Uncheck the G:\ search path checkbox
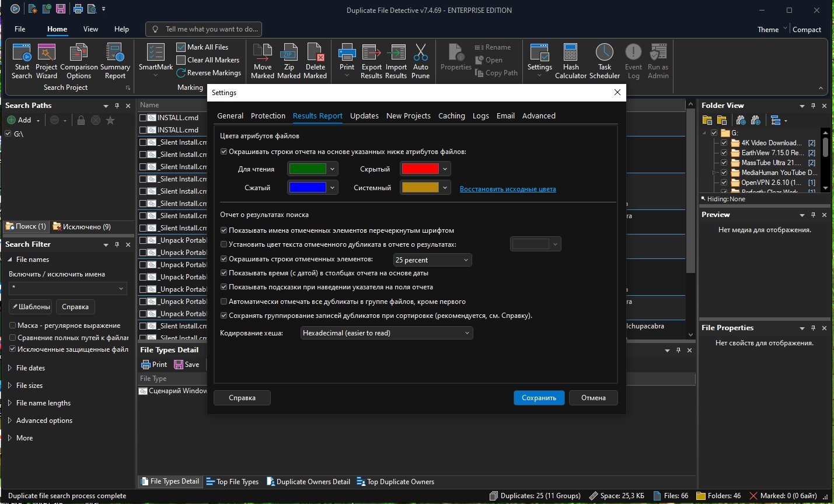 point(8,134)
